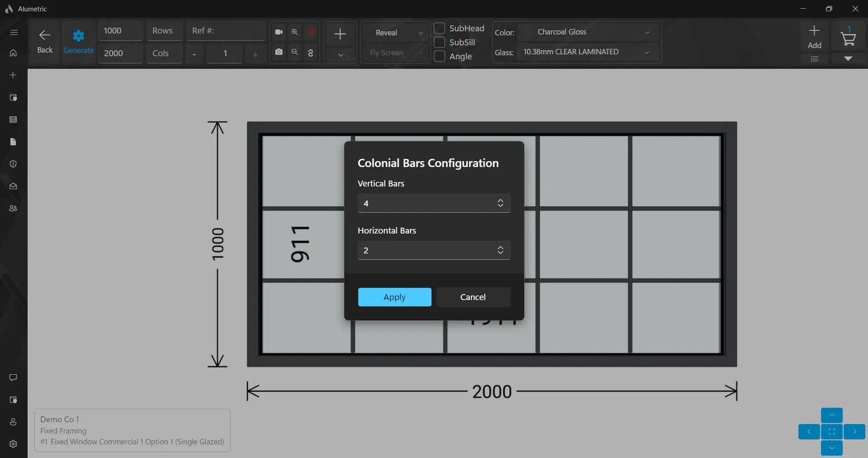Viewport: 868px width, 458px height.
Task: Click the Generate gear button
Action: click(79, 42)
